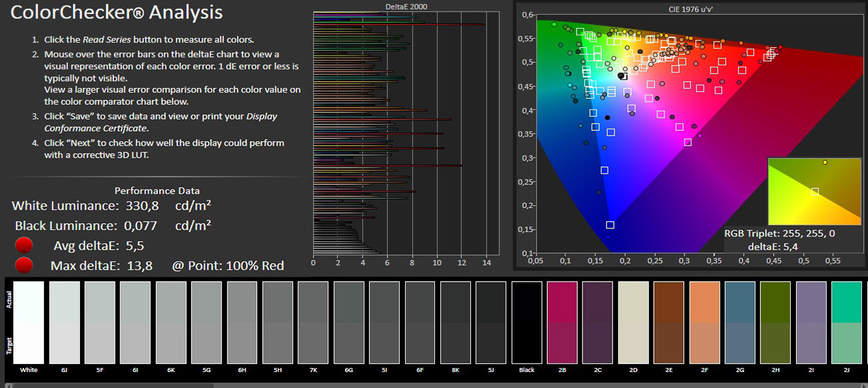Image resolution: width=868 pixels, height=388 pixels.
Task: Choose the 2C dark purple swatch
Action: (x=597, y=322)
